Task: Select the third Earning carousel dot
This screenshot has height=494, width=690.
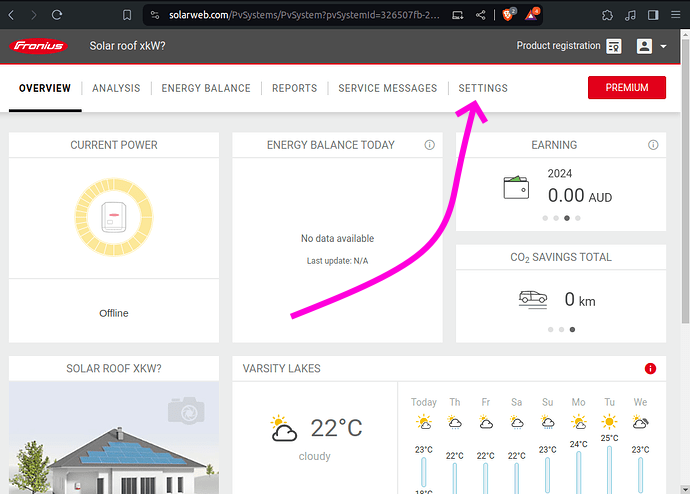Action: [567, 218]
